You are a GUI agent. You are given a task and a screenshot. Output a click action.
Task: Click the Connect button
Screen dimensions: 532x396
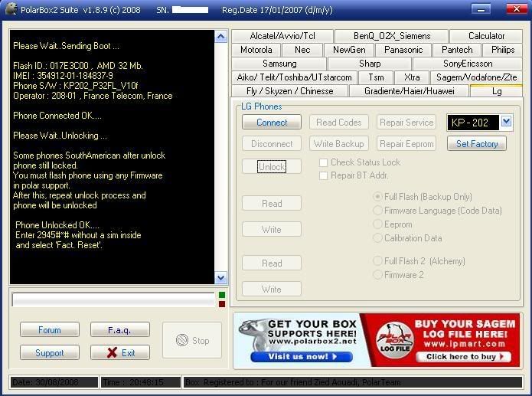(272, 123)
